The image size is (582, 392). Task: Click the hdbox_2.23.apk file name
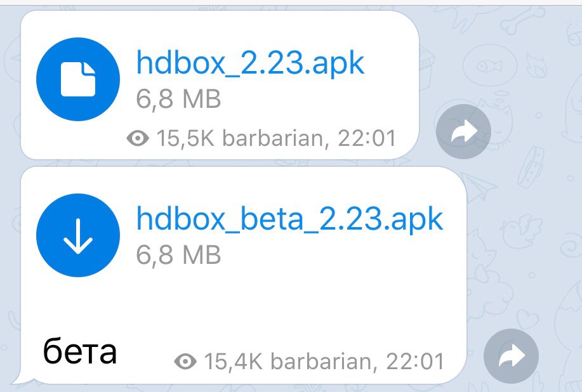(x=251, y=63)
